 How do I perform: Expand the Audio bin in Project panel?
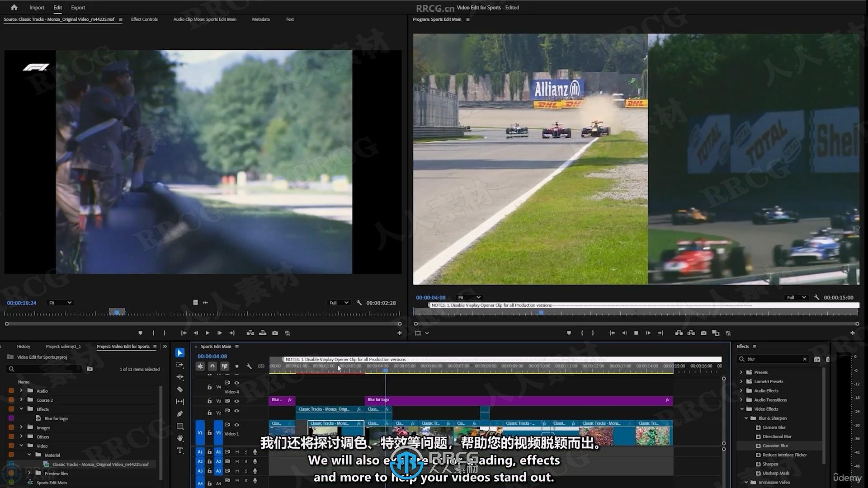coord(21,391)
